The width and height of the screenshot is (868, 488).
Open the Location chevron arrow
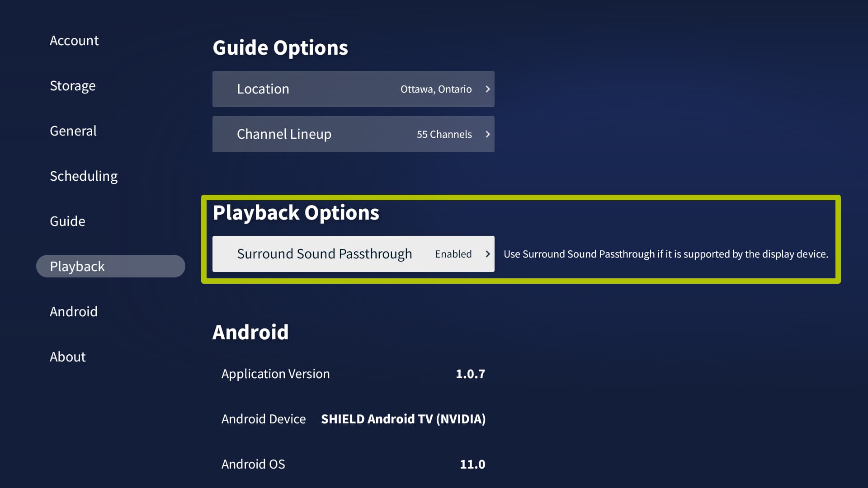(487, 89)
